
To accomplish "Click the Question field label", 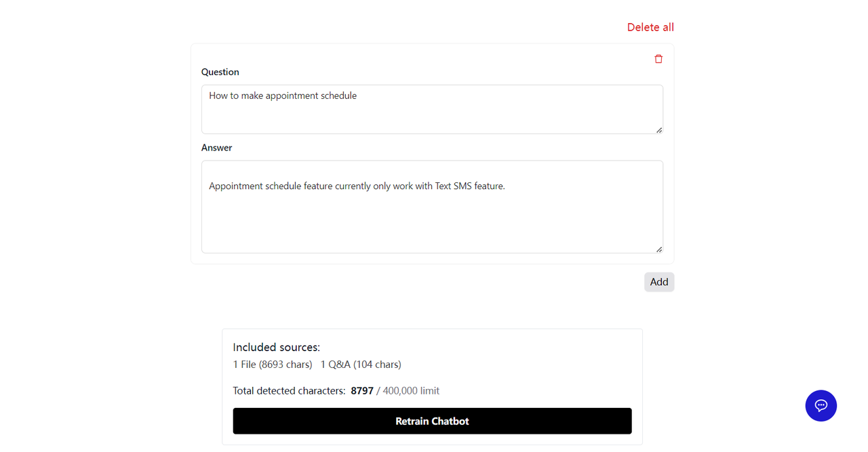I will point(220,72).
